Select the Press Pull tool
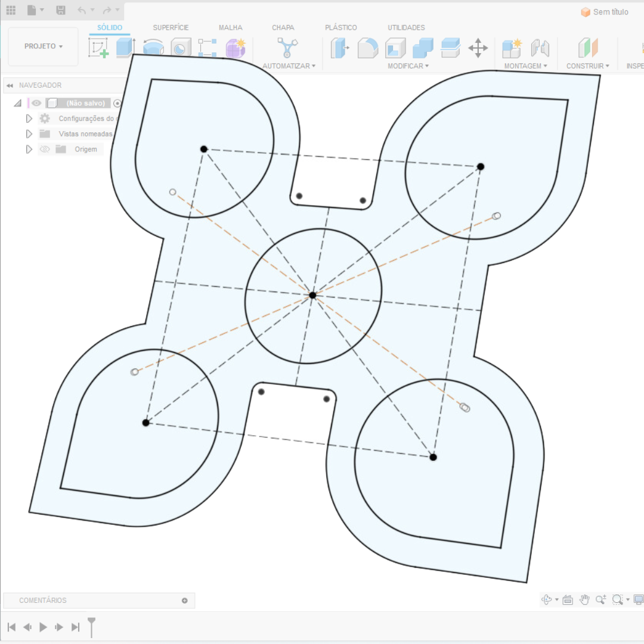The height and width of the screenshot is (644, 644). pos(340,48)
